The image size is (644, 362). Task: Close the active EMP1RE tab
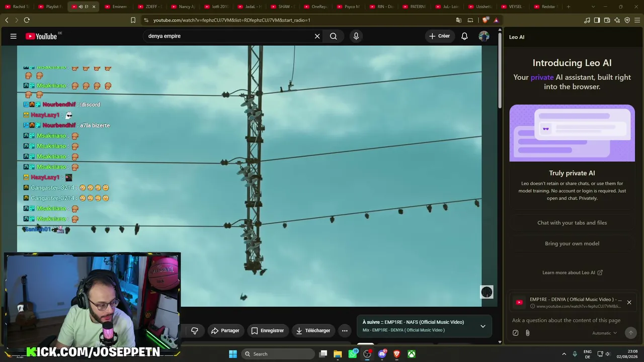94,7
